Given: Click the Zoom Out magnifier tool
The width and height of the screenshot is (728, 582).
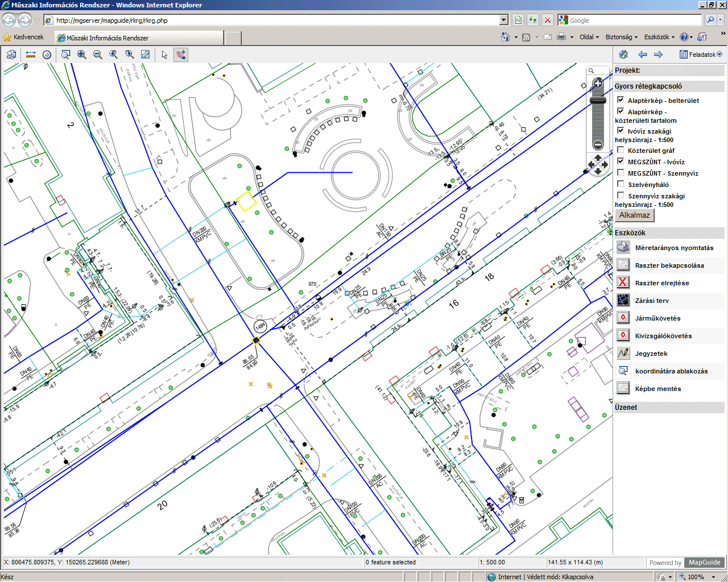Looking at the screenshot, I should (98, 55).
